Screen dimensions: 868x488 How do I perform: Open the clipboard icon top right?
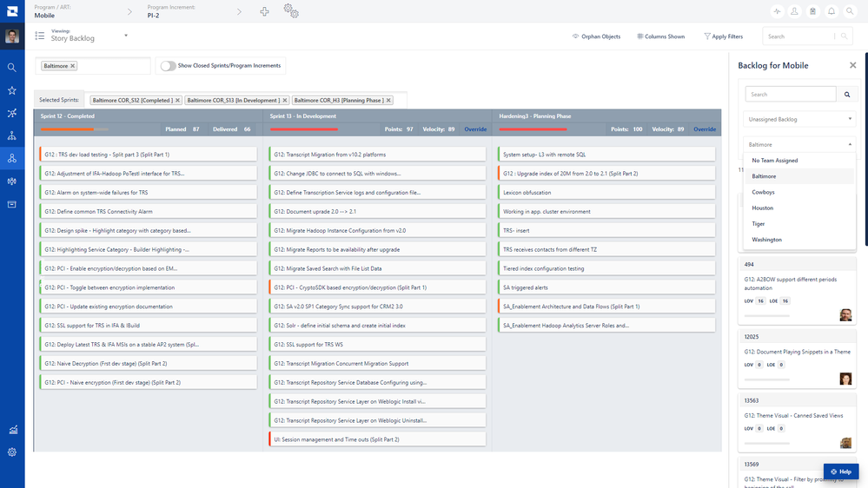(812, 11)
